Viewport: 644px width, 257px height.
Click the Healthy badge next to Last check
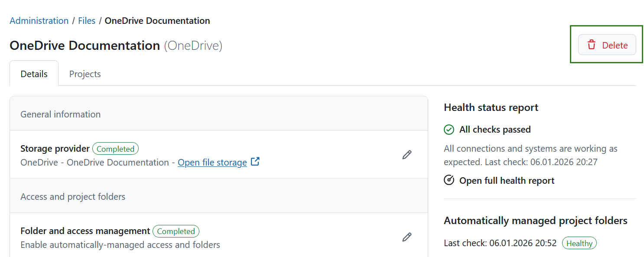pos(579,243)
